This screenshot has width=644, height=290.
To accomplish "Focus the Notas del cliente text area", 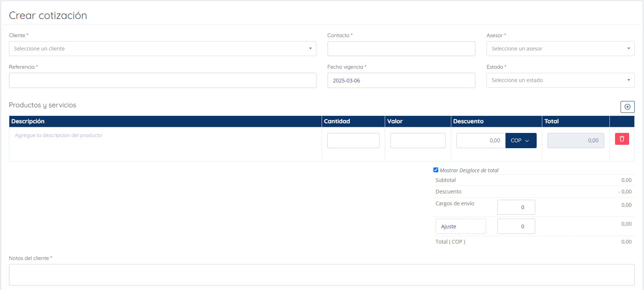I will (322, 275).
